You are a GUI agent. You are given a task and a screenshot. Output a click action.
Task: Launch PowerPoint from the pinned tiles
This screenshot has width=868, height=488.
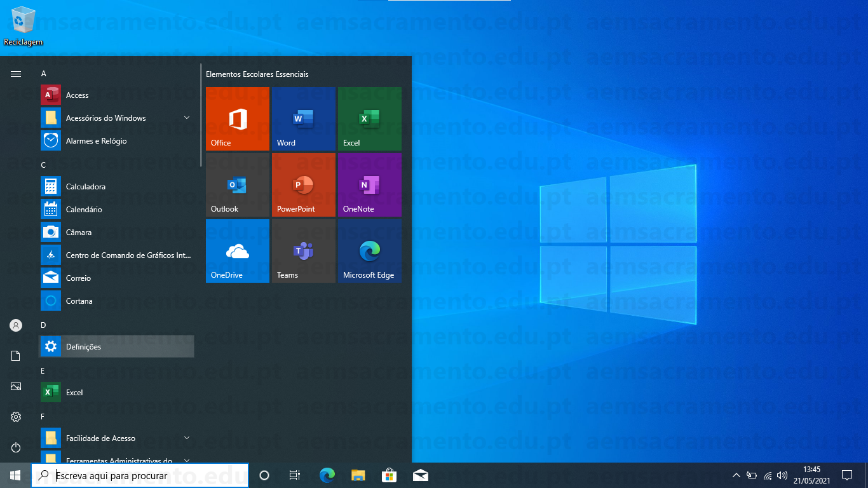click(303, 185)
